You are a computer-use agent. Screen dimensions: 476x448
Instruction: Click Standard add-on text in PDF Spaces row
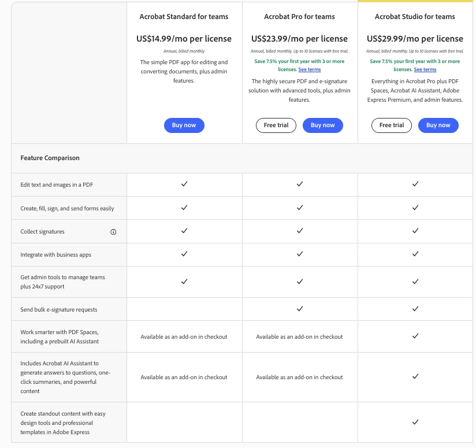[184, 337]
